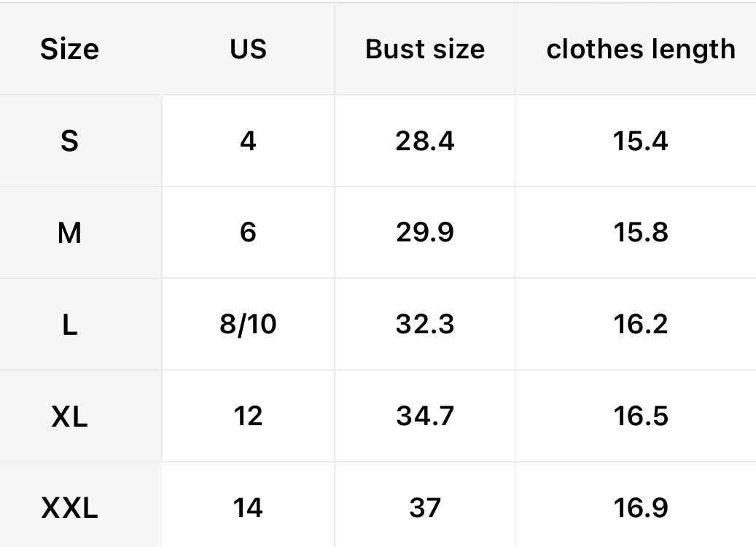The height and width of the screenshot is (547, 756).
Task: Select the XL size row label
Action: click(x=69, y=416)
